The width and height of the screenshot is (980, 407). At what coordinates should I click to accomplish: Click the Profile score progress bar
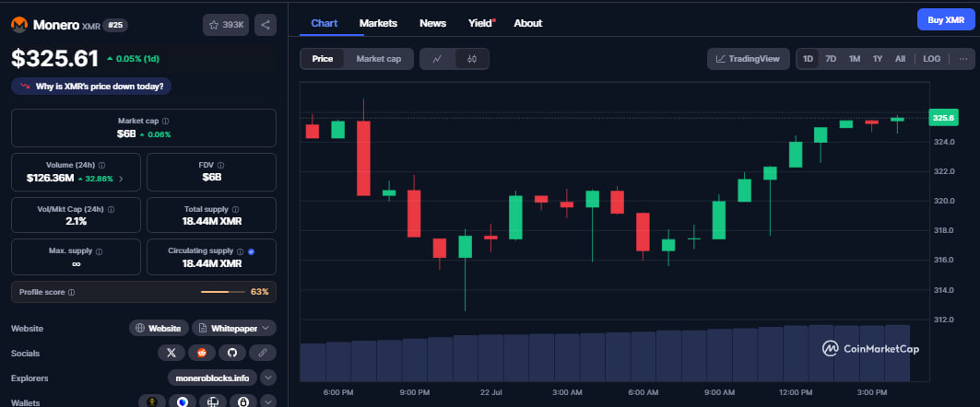tap(223, 292)
